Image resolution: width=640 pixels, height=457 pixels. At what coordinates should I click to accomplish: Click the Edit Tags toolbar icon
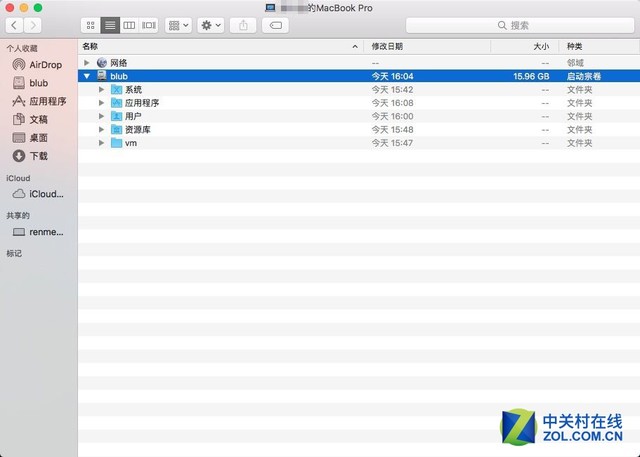[x=276, y=25]
